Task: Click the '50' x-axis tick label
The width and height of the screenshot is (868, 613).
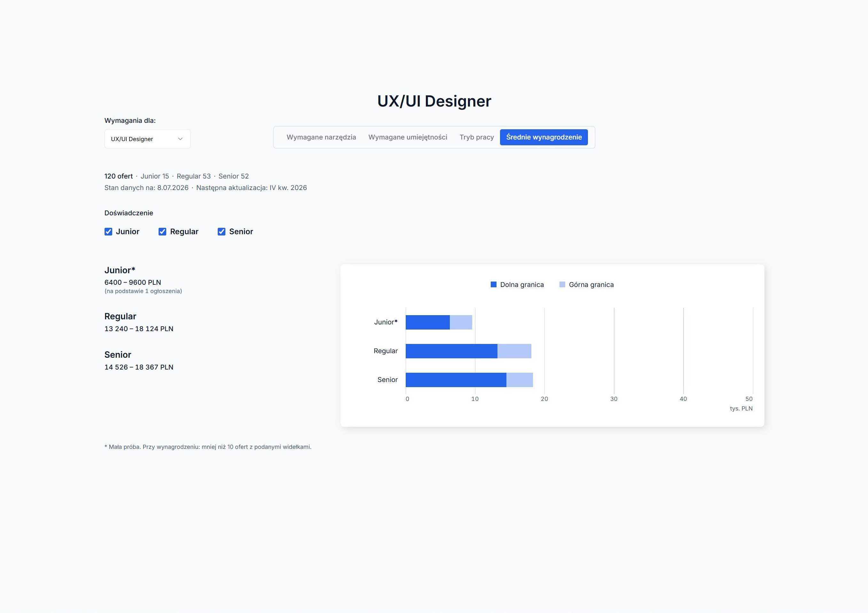Action: click(749, 399)
